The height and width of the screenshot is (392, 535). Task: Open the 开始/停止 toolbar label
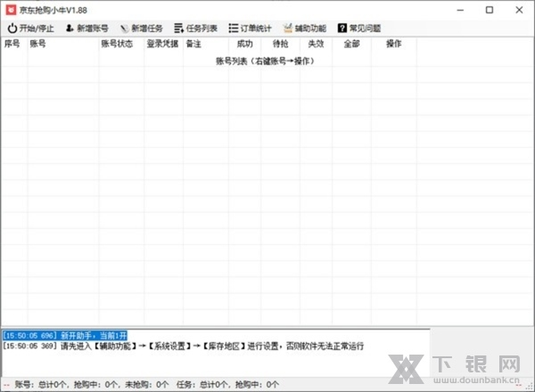tap(37, 29)
